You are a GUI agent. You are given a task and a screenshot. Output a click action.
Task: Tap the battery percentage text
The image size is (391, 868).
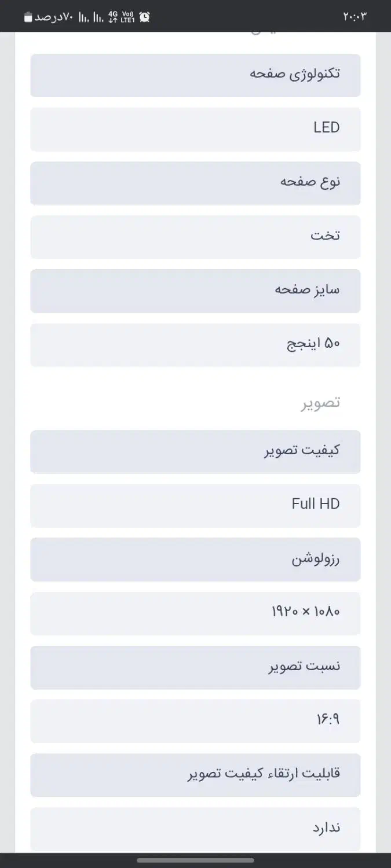click(x=53, y=17)
